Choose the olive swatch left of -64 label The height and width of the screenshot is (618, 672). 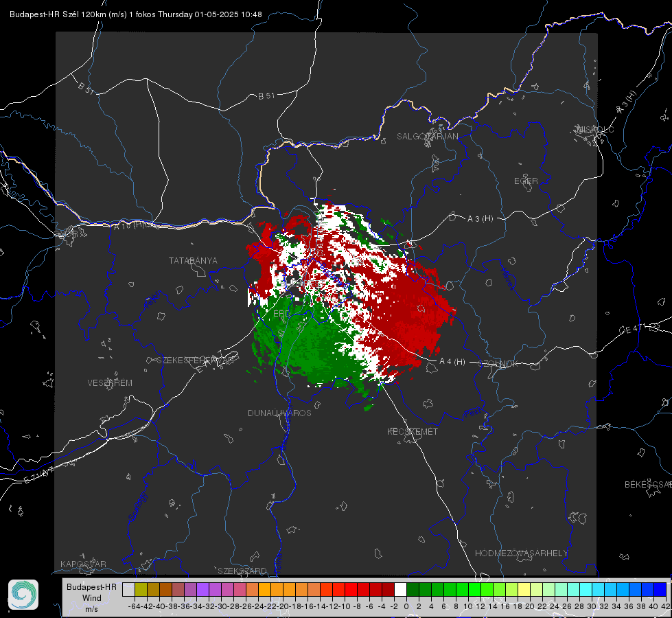(141, 589)
